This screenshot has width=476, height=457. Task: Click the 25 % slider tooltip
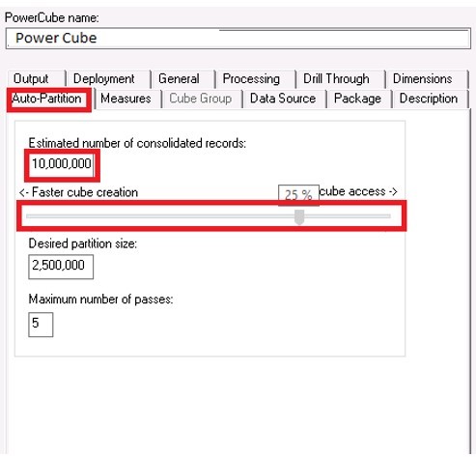click(298, 195)
